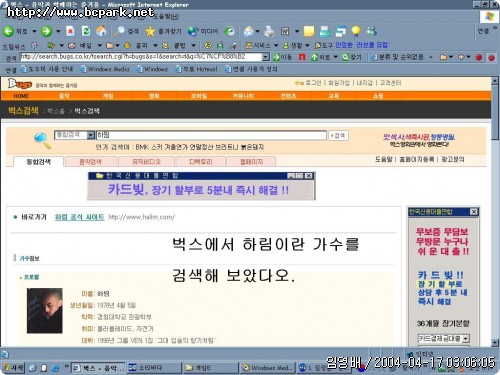Click the 도움말 link
Screen dimensions: 500x375
(384, 159)
